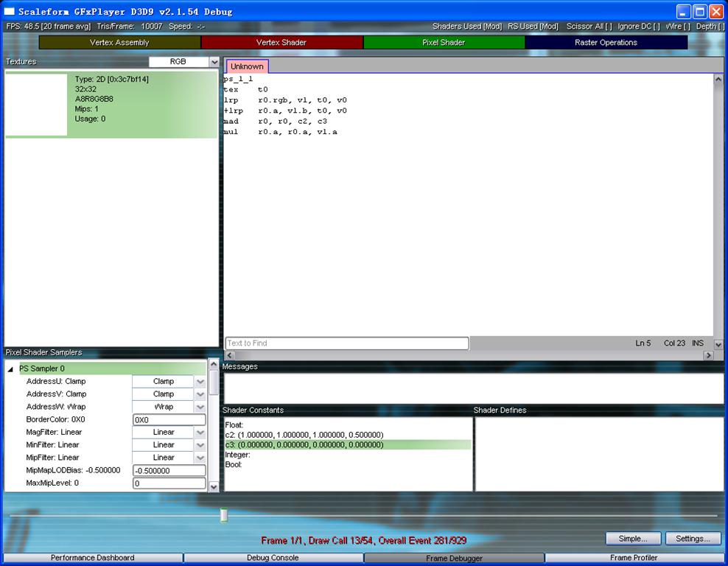Screen dimensions: 728x566
Task: Select the c3 shader constant row
Action: pos(347,445)
